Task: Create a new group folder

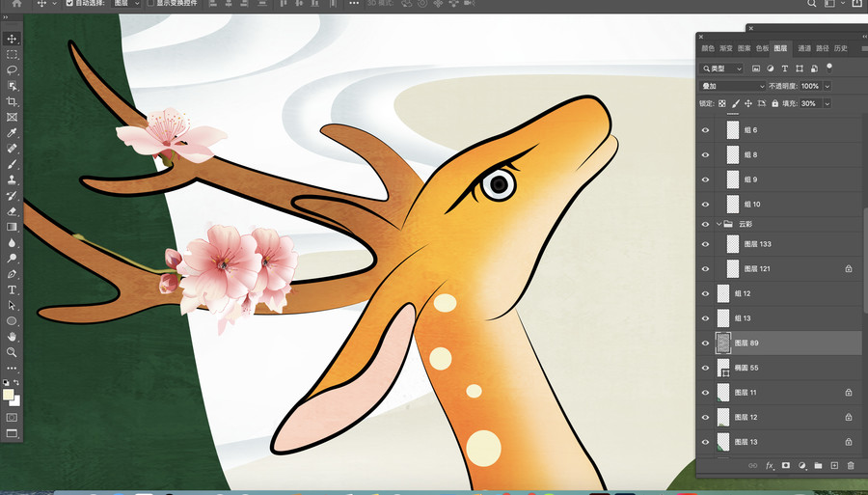Action: (818, 466)
